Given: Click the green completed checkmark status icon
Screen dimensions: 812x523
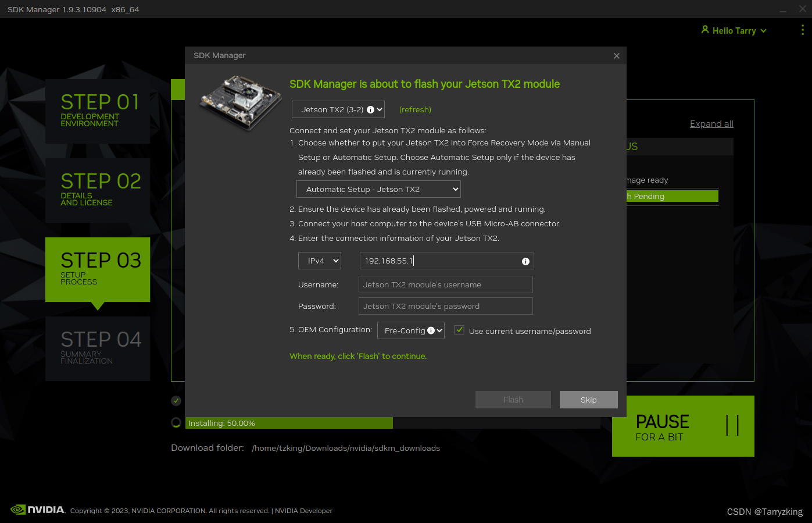Looking at the screenshot, I should [176, 400].
